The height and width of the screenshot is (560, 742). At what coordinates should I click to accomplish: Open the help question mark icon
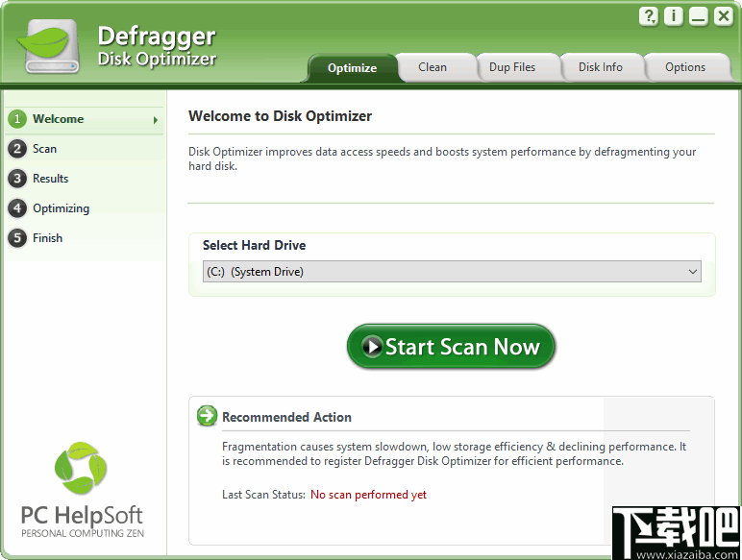point(649,16)
